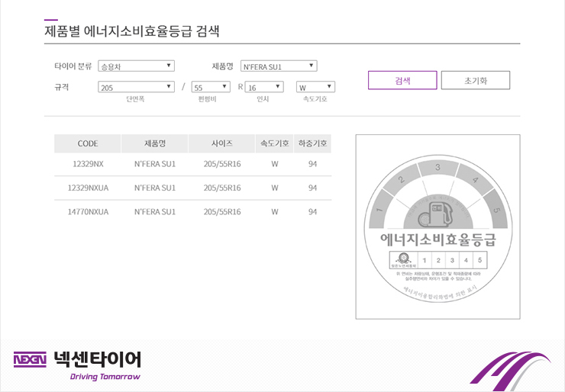Click the Driving Tomorrow slogan
565x392 pixels.
(105, 377)
